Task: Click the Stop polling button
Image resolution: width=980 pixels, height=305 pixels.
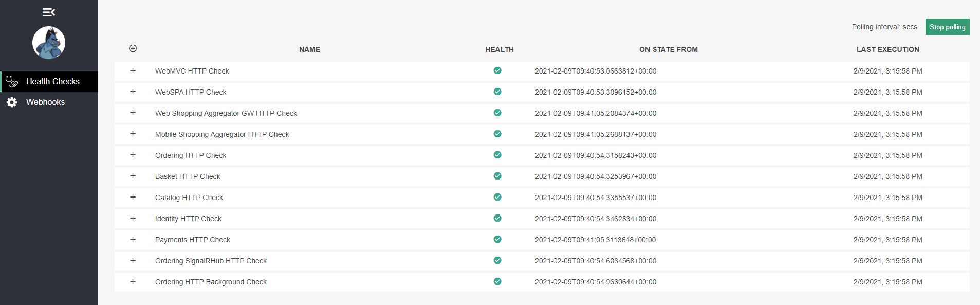Action: coord(947,27)
